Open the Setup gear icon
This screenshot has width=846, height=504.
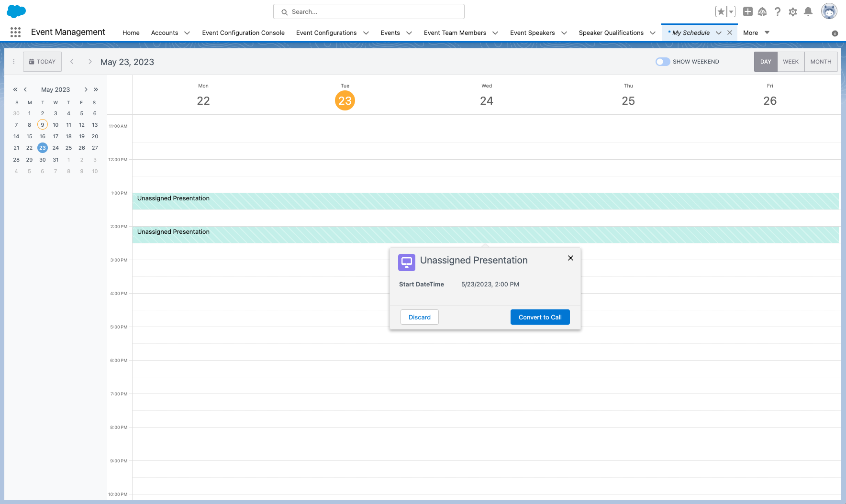point(793,11)
